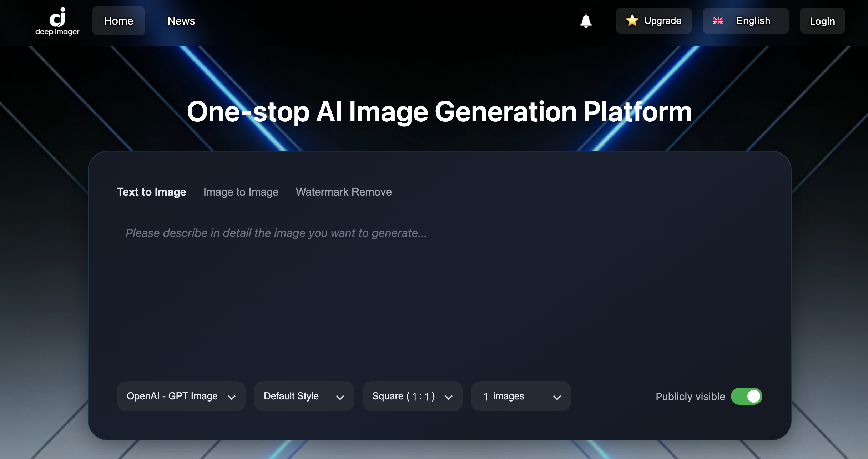Go to the Home page
This screenshot has height=459, width=868.
(x=118, y=21)
